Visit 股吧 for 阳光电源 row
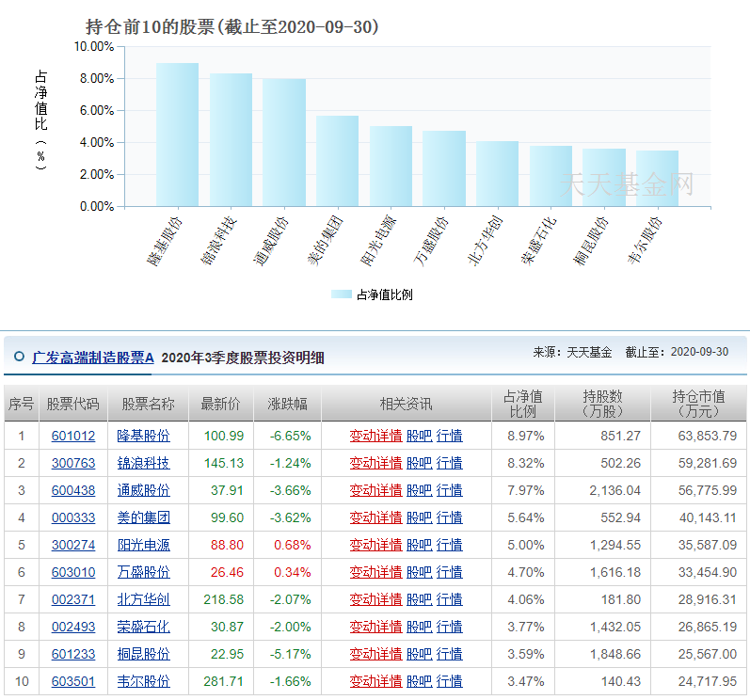 pyautogui.click(x=419, y=545)
